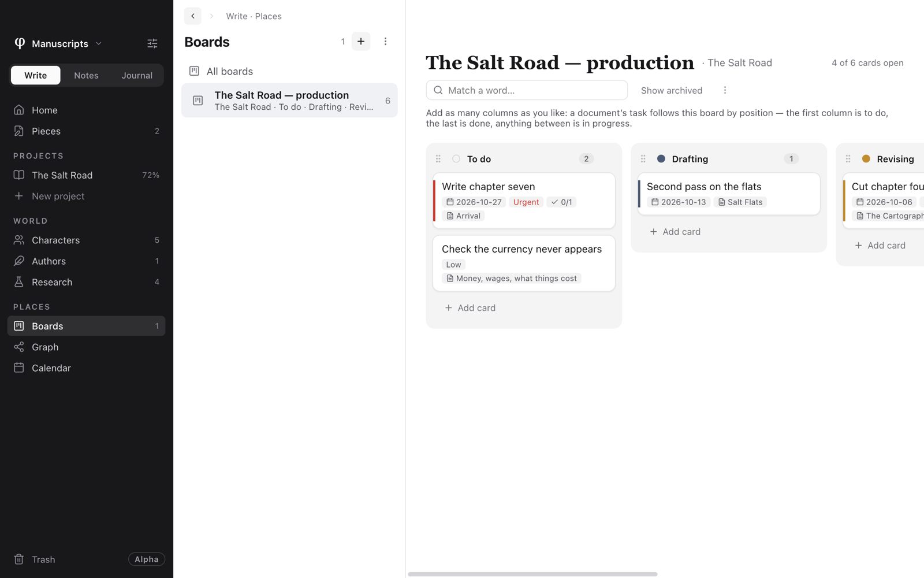Expand the Manuscripts workspace dropdown
The image size is (924, 578).
(99, 43)
